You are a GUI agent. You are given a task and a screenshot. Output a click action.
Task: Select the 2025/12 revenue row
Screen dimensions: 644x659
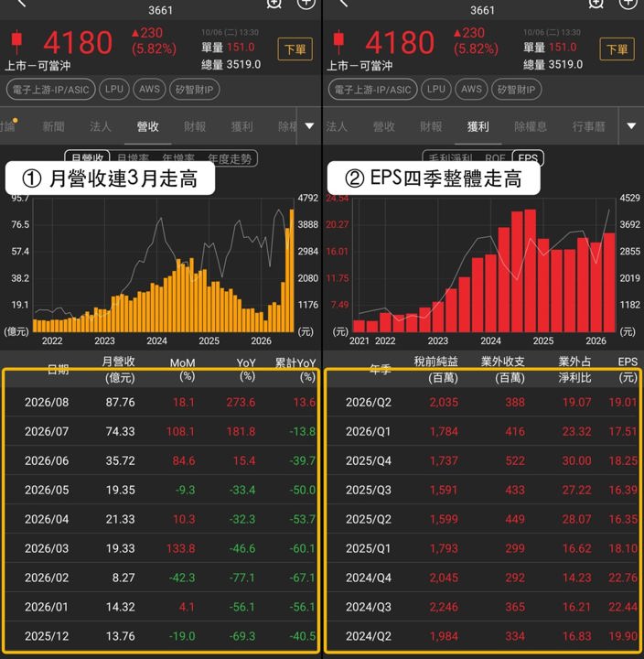[x=161, y=636]
